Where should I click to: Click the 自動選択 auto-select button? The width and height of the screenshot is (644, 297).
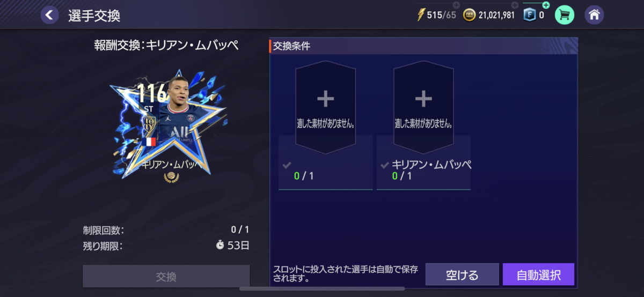tap(538, 274)
